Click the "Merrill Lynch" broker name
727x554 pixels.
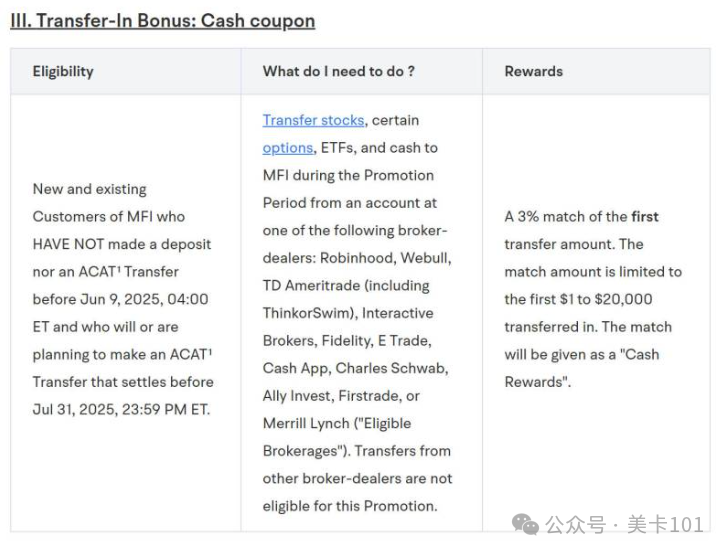click(x=306, y=423)
